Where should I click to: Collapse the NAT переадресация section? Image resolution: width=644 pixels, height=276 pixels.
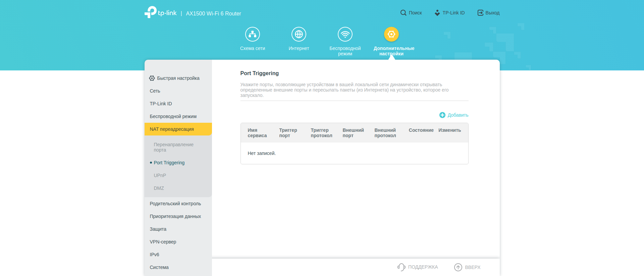pos(172,129)
